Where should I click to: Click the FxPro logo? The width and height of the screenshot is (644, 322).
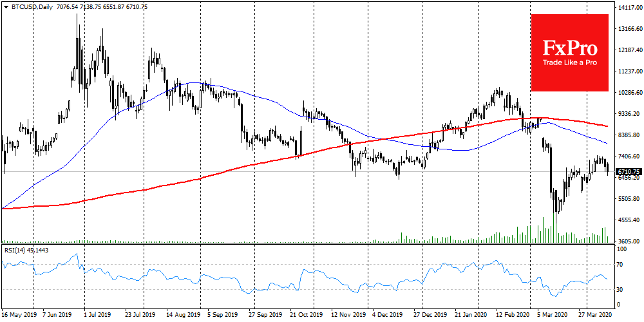(569, 48)
